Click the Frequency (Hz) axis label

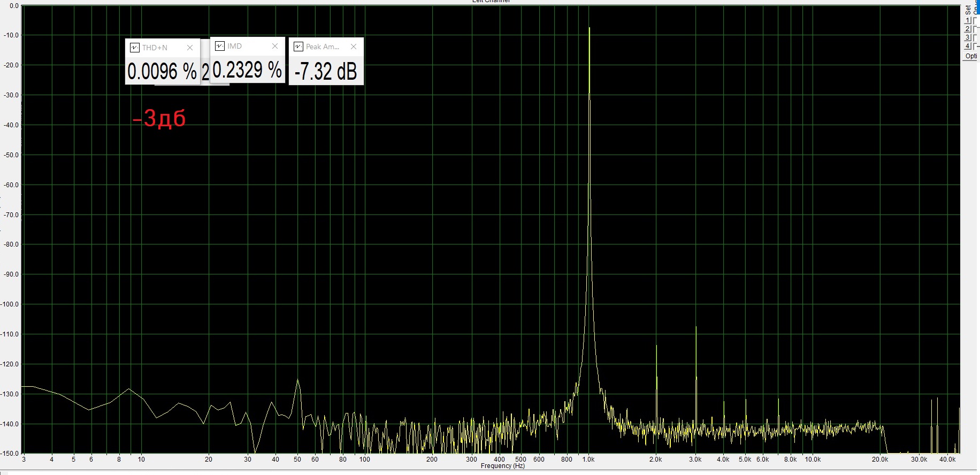[502, 466]
